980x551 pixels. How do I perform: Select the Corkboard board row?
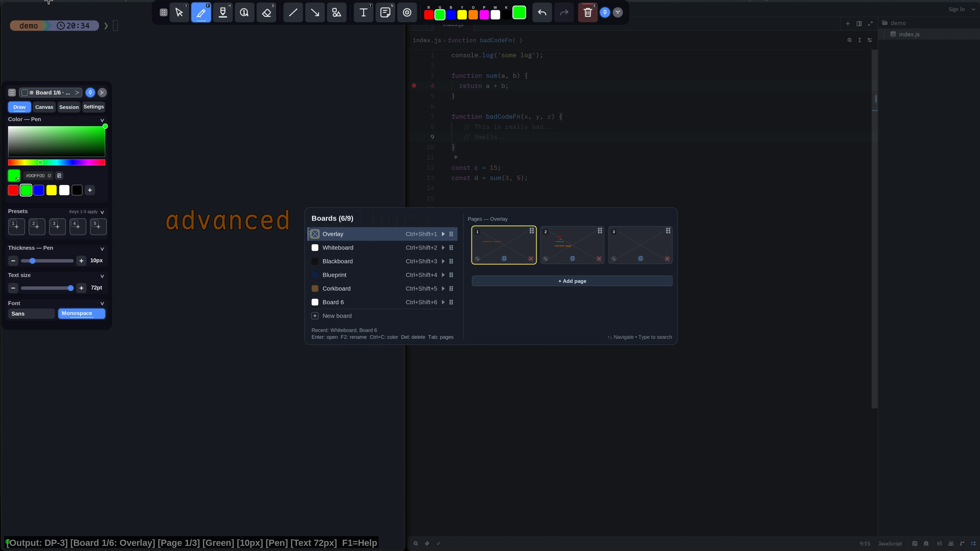point(382,289)
